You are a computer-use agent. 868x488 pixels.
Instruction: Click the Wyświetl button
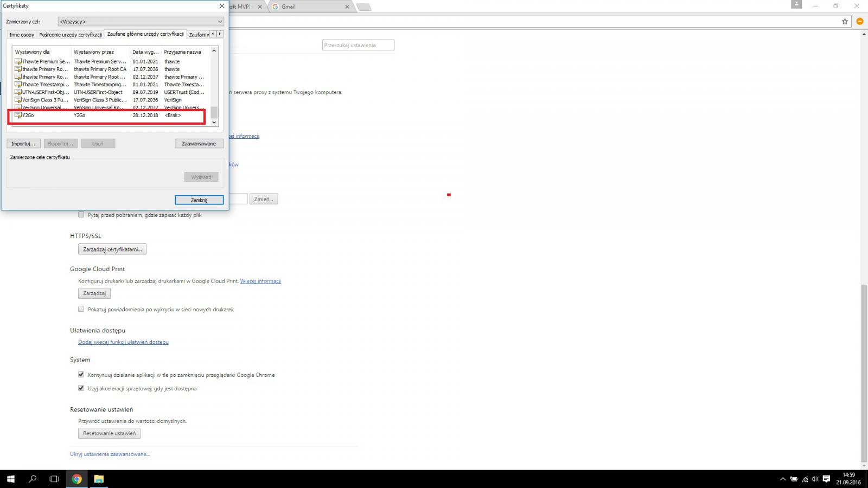tap(201, 177)
